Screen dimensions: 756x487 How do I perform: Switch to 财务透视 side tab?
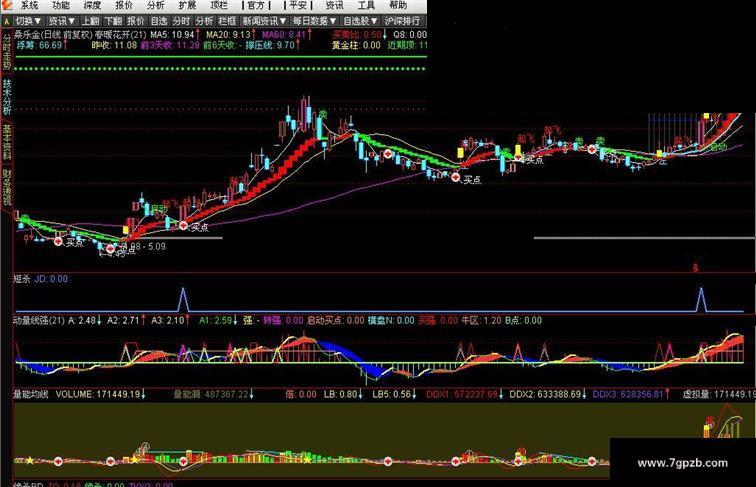tap(7, 187)
